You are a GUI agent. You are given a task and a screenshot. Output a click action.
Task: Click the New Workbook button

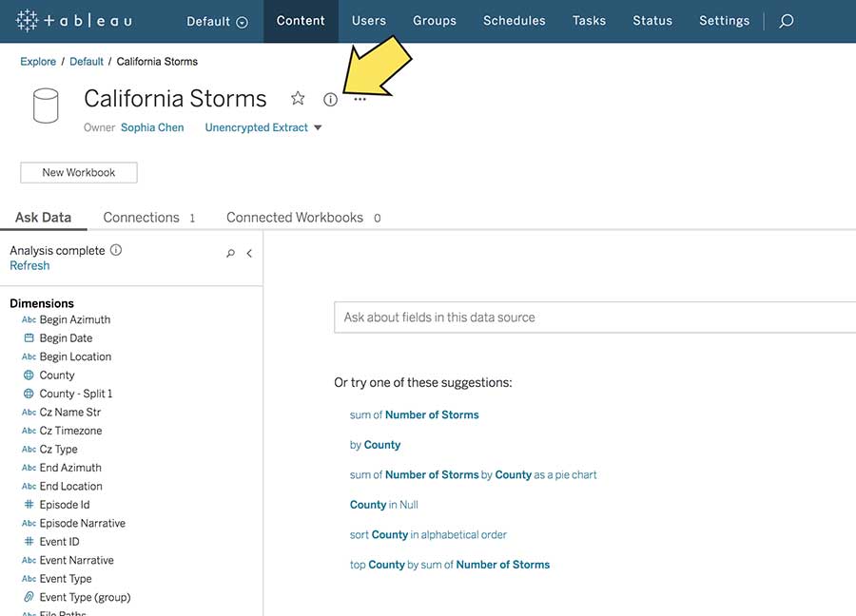pyautogui.click(x=79, y=172)
